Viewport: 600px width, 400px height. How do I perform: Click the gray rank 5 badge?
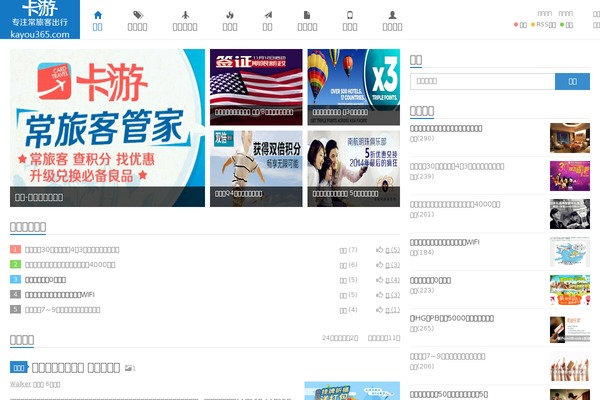tap(15, 309)
